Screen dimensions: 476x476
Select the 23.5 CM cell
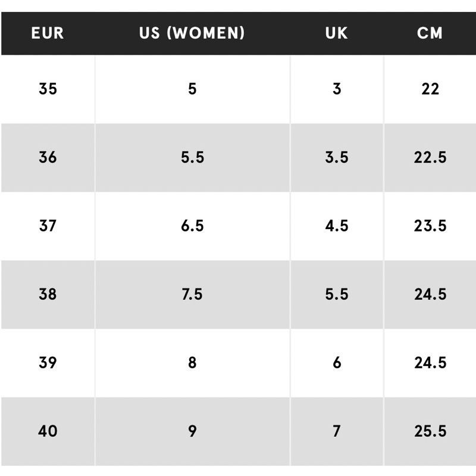tap(430, 226)
